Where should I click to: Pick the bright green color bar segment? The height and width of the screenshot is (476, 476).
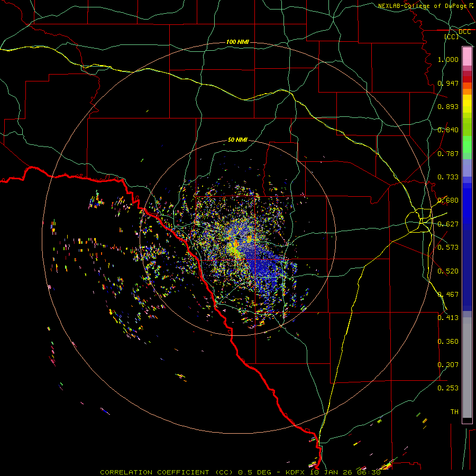467,144
